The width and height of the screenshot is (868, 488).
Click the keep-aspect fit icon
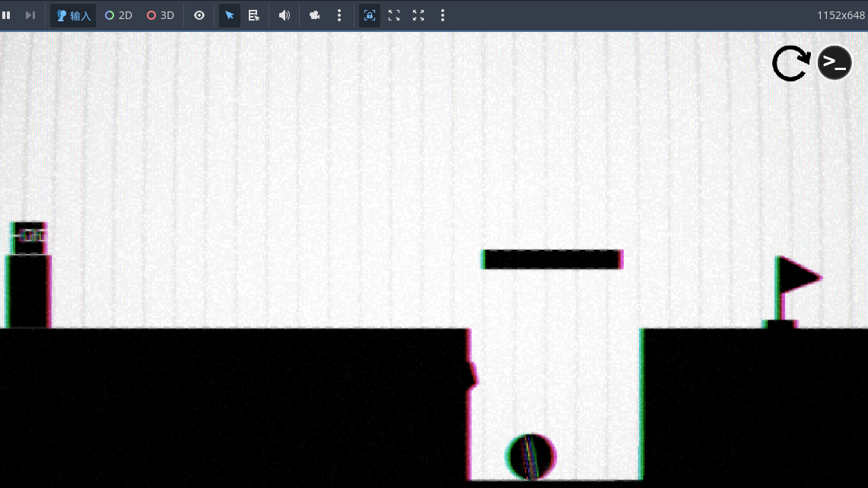[394, 15]
